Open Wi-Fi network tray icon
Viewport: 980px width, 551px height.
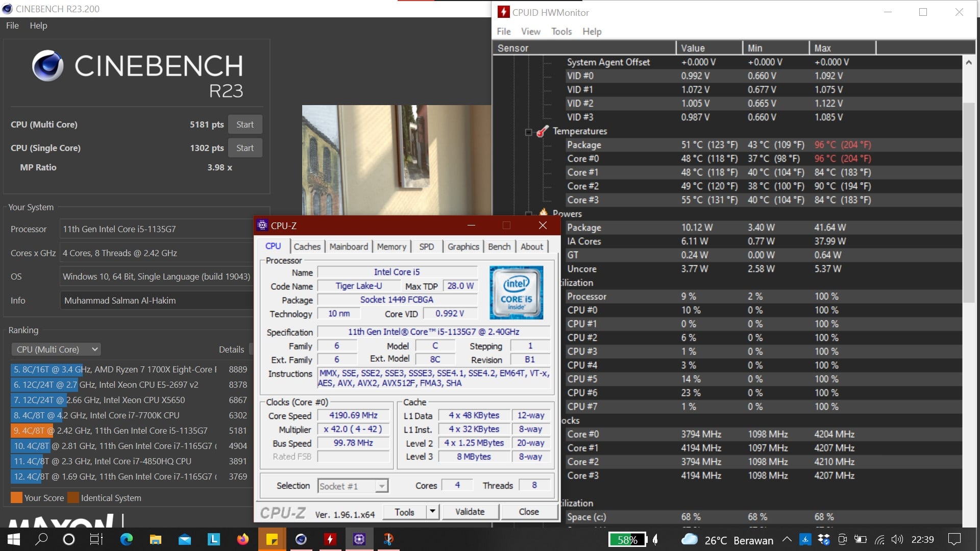click(879, 539)
